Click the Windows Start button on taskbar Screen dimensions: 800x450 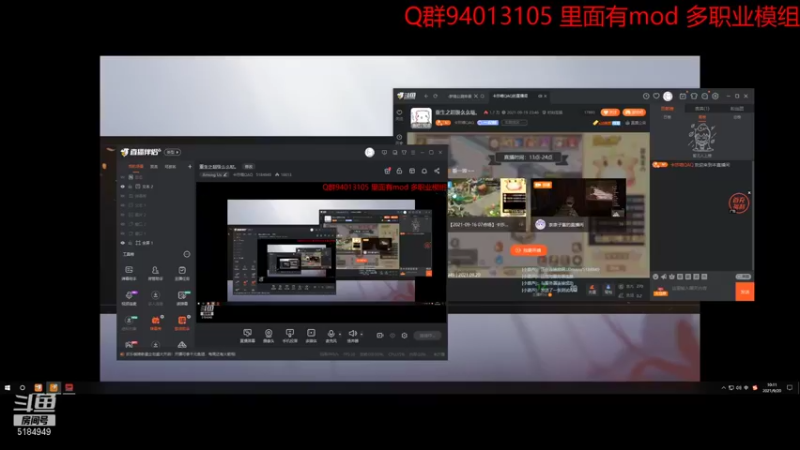[8, 388]
